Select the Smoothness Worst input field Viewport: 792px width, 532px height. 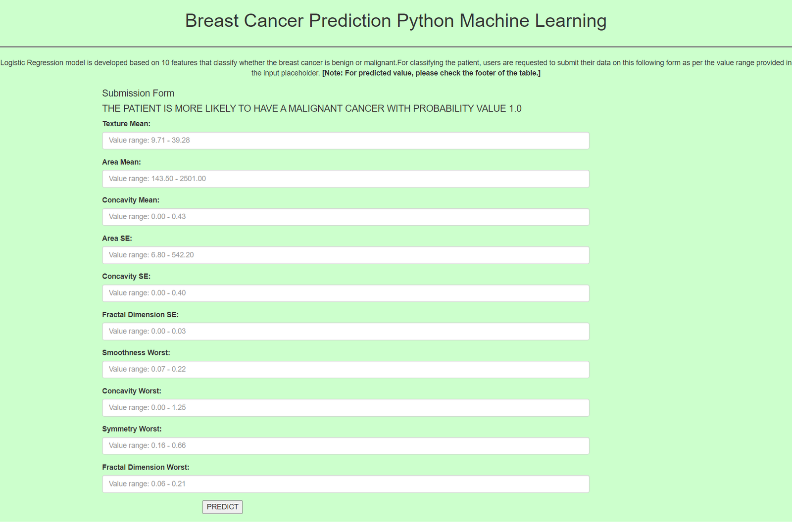(x=346, y=369)
